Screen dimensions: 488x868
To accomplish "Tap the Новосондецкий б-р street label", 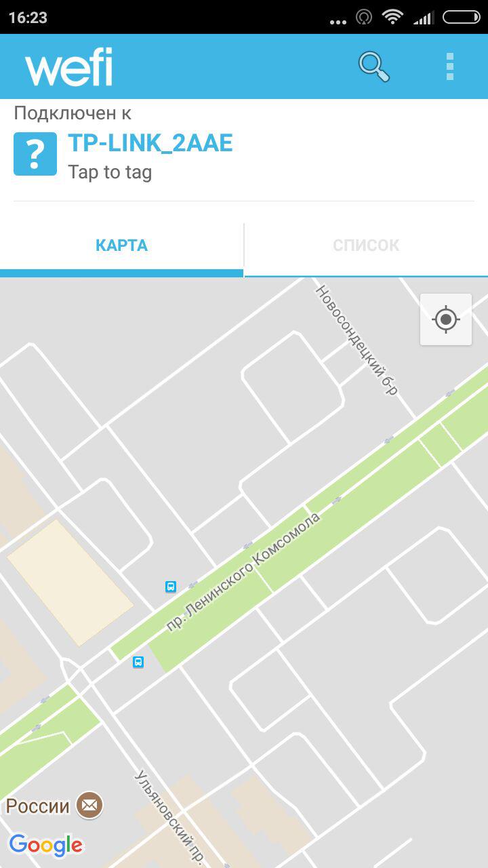I will pos(357,340).
